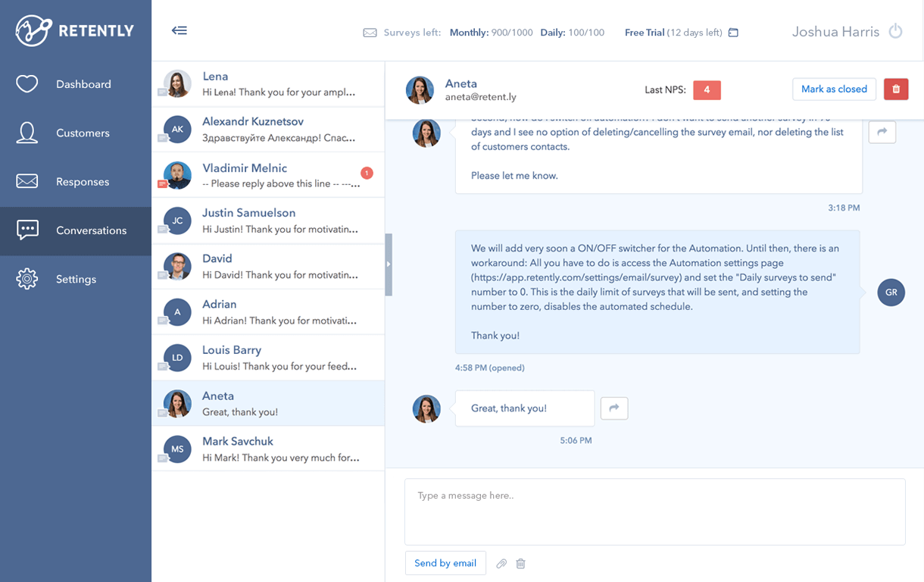The width and height of the screenshot is (924, 582).
Task: Discard the draft using the small trash icon
Action: pos(520,563)
